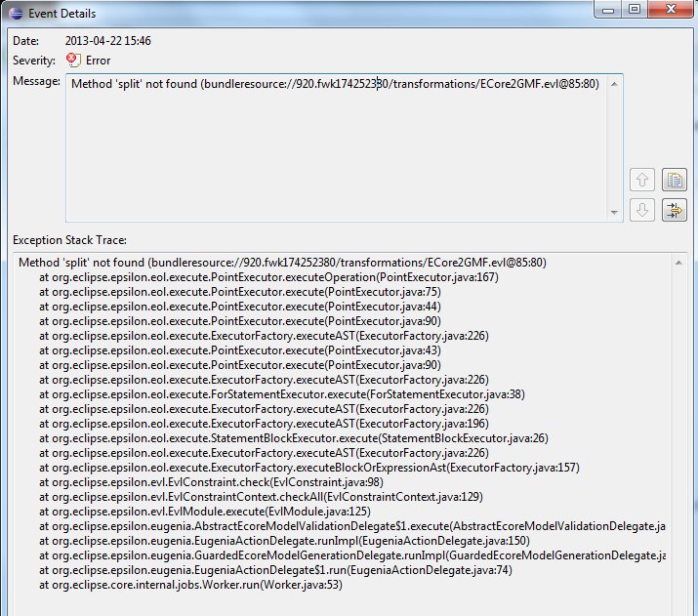This screenshot has width=698, height=616.
Task: Select the AbstractEcoreModelValidationDelegate$1.execute line
Action: click(352, 526)
